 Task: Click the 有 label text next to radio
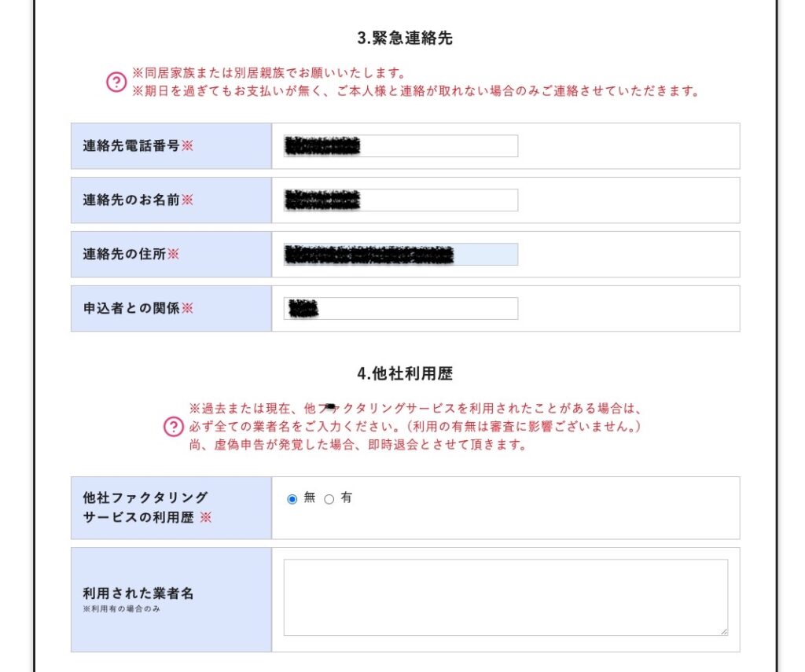(x=347, y=498)
